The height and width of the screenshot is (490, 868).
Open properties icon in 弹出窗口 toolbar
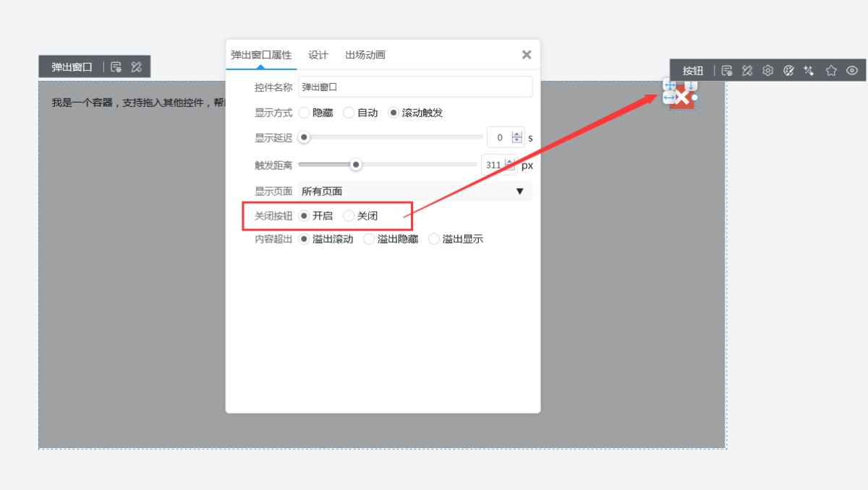point(116,67)
